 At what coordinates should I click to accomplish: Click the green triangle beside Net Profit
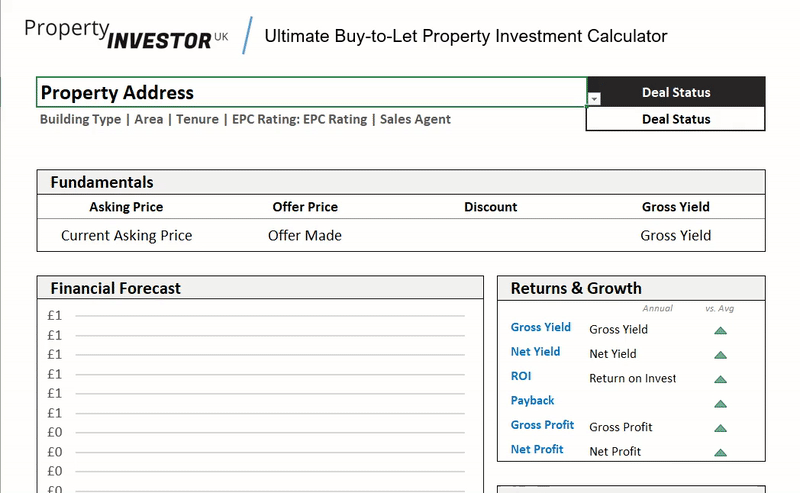(720, 452)
